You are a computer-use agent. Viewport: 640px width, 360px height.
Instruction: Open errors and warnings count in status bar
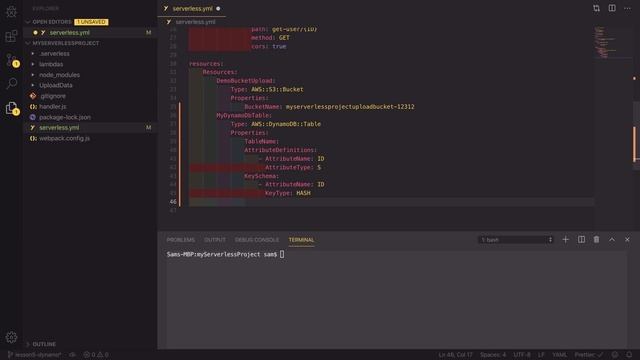coord(96,355)
